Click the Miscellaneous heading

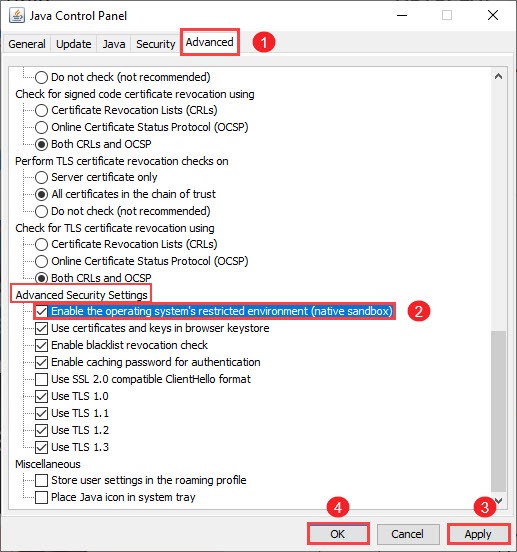[48, 464]
